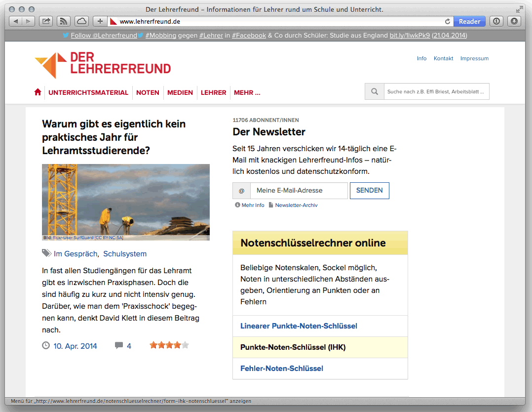Screen dimensions: 532x412
Task: Toggle Safari Reader view
Action: click(469, 21)
